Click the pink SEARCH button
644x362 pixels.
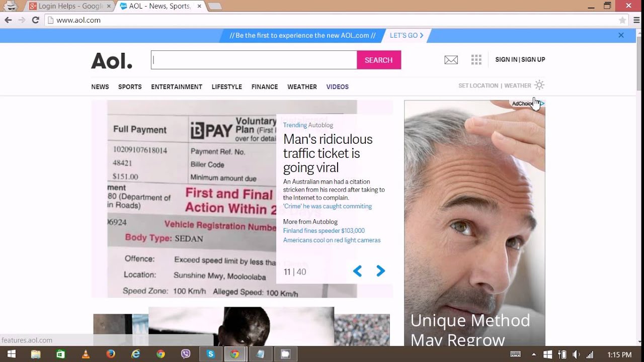tap(379, 60)
